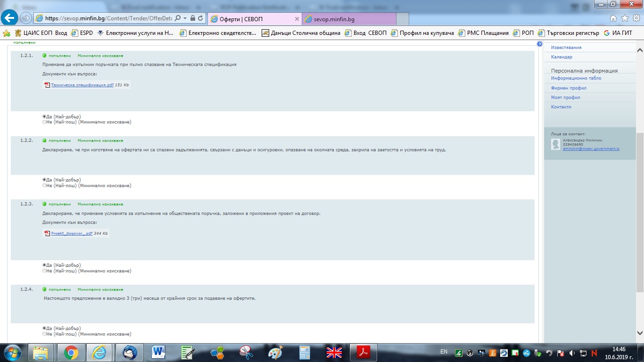The width and height of the screenshot is (644, 362).
Task: Click PDF icon beside Proekt_dogovor_
Action: pos(47,233)
